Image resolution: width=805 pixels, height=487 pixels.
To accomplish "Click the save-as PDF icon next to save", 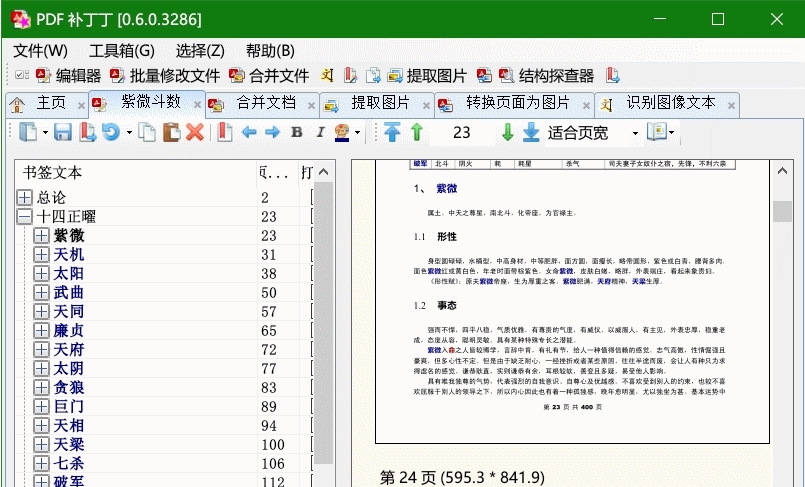I will pos(88,132).
